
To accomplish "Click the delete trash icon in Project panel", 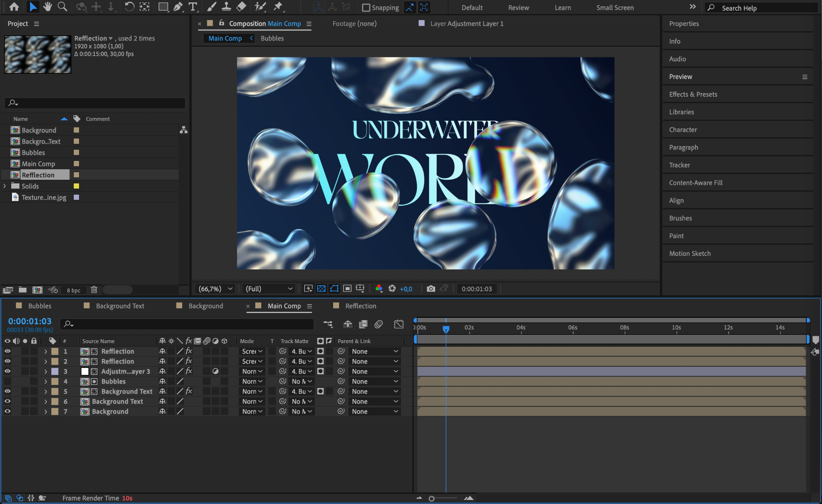I will click(x=94, y=290).
